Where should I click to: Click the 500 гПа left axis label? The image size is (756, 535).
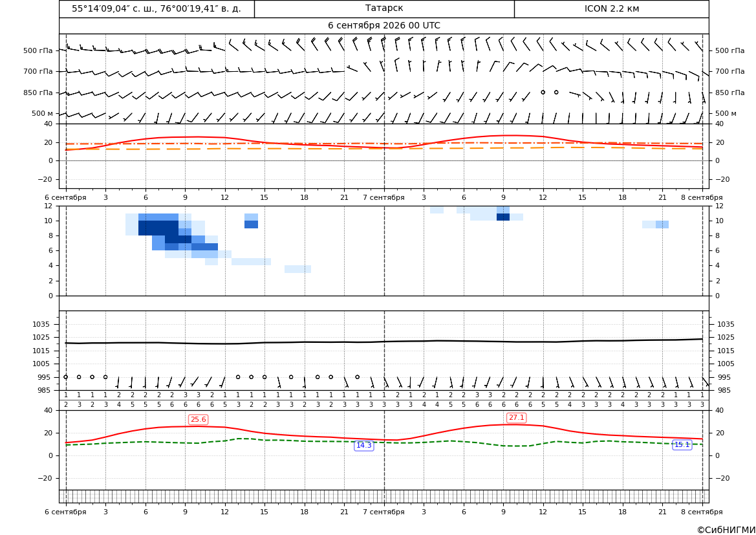[x=38, y=50]
